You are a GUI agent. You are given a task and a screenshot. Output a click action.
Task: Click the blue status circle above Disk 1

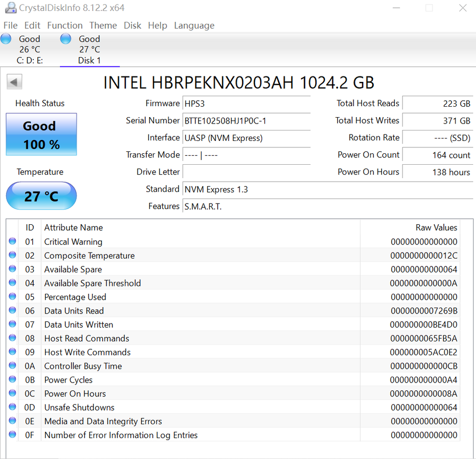[x=65, y=38]
